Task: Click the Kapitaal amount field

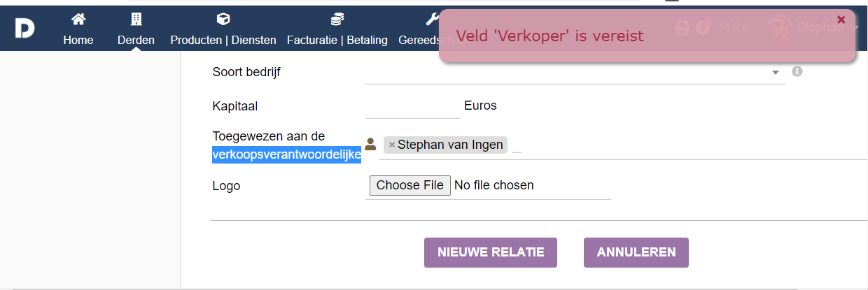Action: (x=412, y=106)
